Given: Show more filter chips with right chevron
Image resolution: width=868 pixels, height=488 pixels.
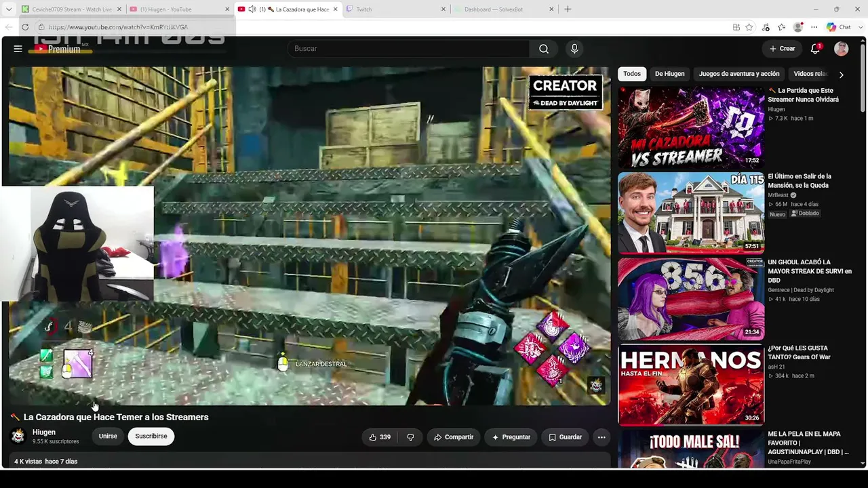Looking at the screenshot, I should (841, 75).
